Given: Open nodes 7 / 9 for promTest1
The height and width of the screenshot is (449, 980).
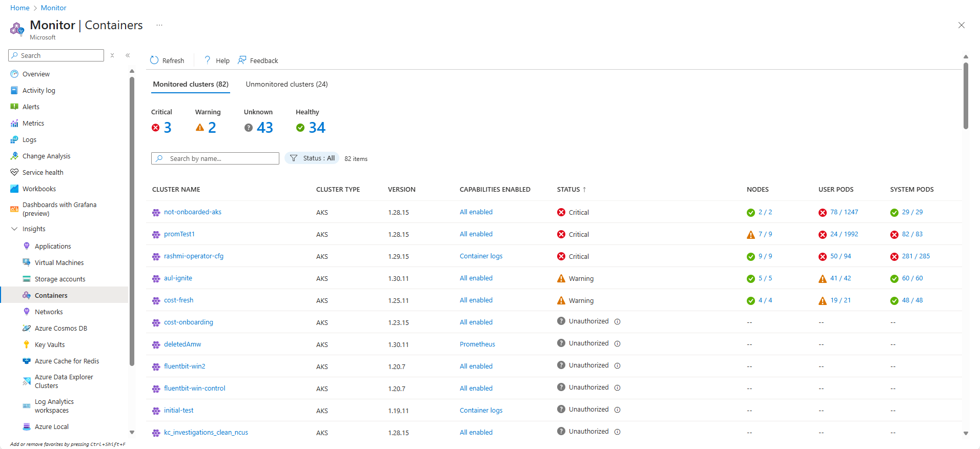Looking at the screenshot, I should [765, 234].
